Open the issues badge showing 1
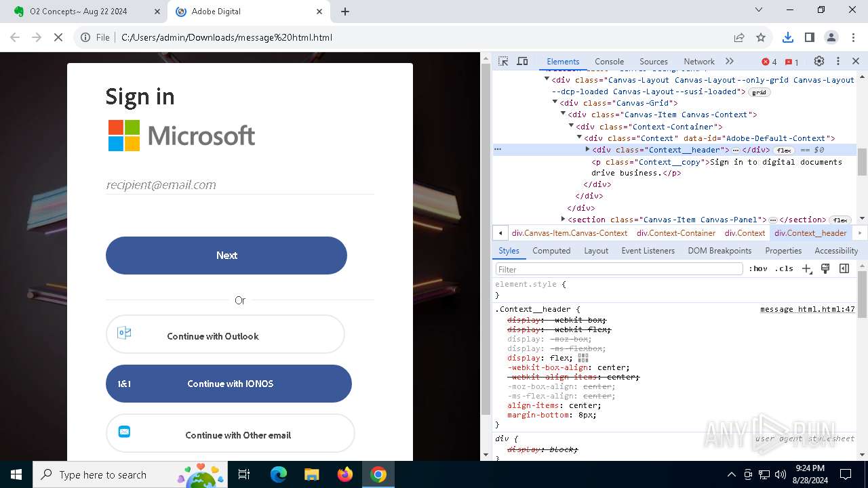This screenshot has height=488, width=868. (x=791, y=62)
